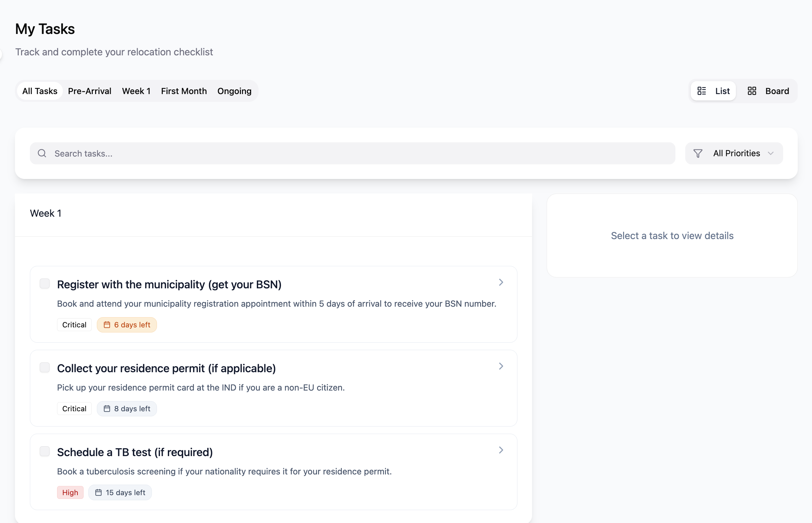Check off the municipality registration task
812x523 pixels.
pos(45,283)
